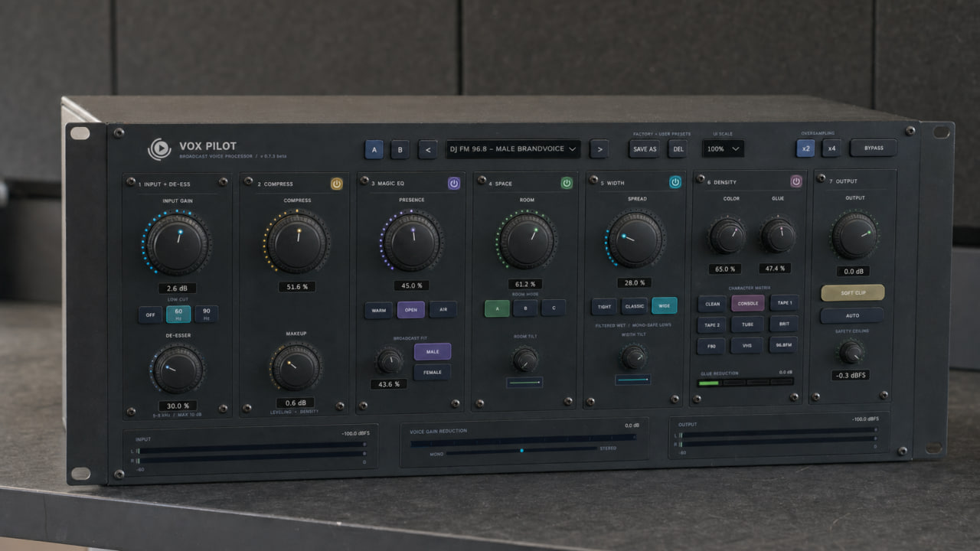The width and height of the screenshot is (980, 551).
Task: Toggle the Width section power icon
Action: [675, 182]
